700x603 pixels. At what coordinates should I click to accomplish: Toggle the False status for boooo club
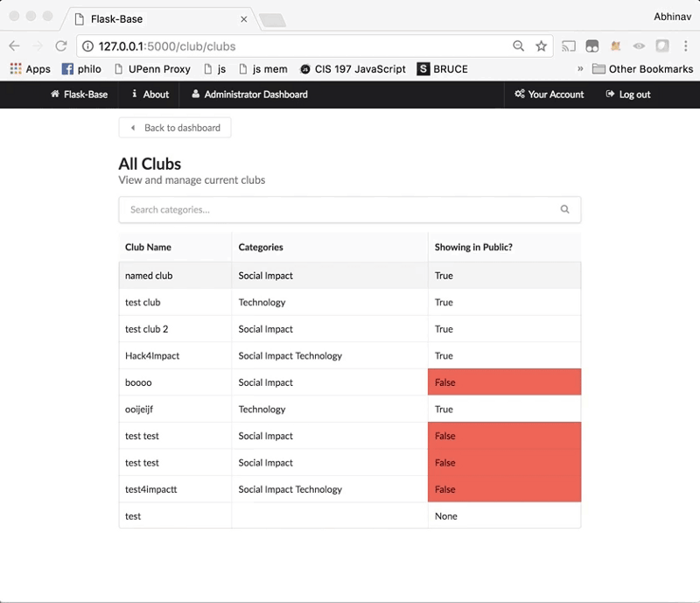[503, 382]
